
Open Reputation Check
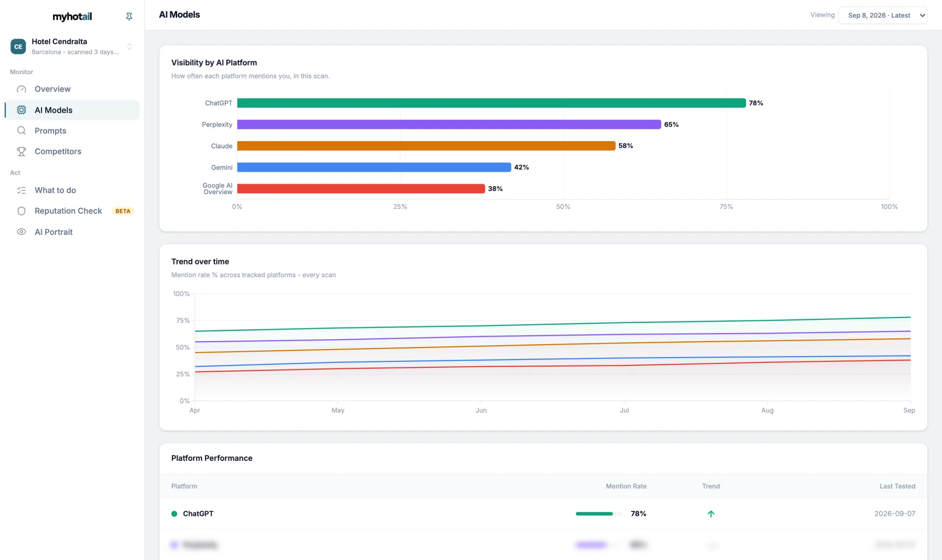pyautogui.click(x=72, y=211)
